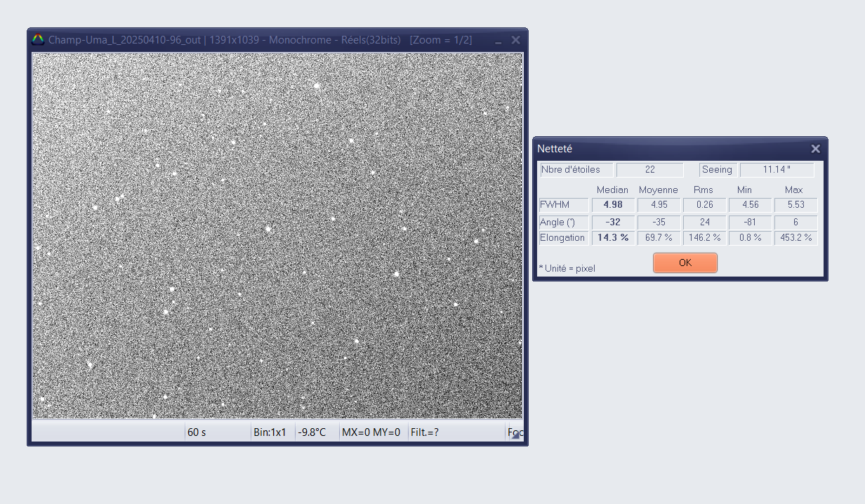This screenshot has height=504, width=865.
Task: Select the Nbre d'étoiles value 22
Action: click(649, 170)
